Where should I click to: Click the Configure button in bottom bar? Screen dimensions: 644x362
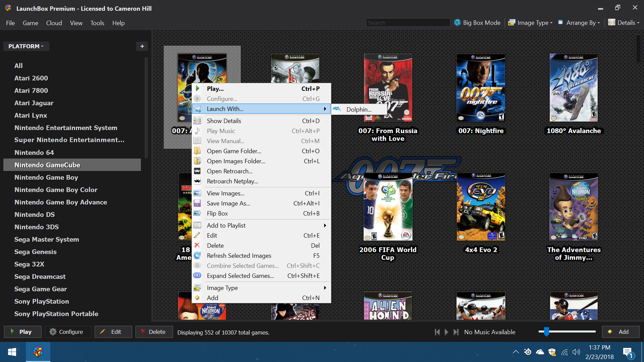click(x=68, y=332)
